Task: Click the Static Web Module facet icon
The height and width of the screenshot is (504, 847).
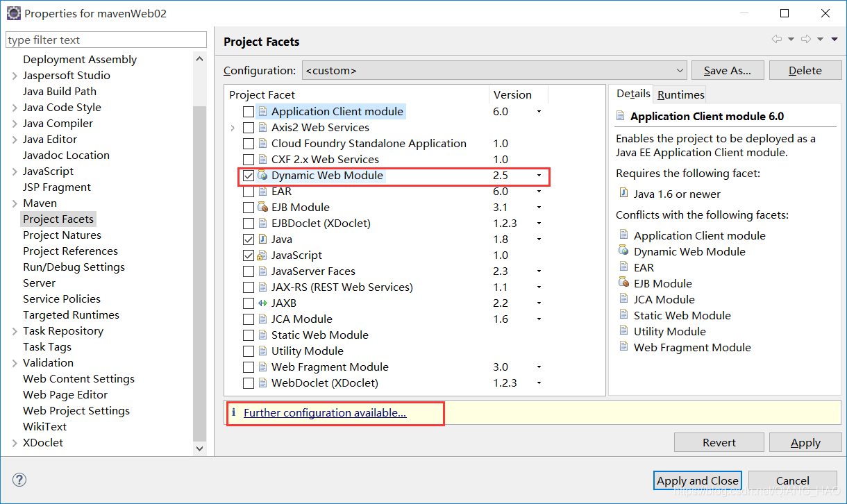Action: [262, 335]
